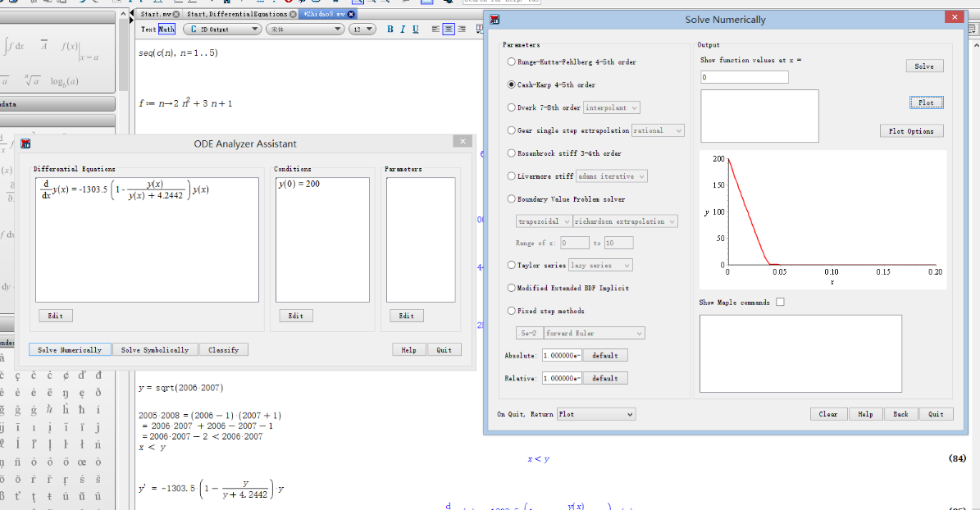Click Edit under Differential Equations
The image size is (980, 510).
click(56, 316)
